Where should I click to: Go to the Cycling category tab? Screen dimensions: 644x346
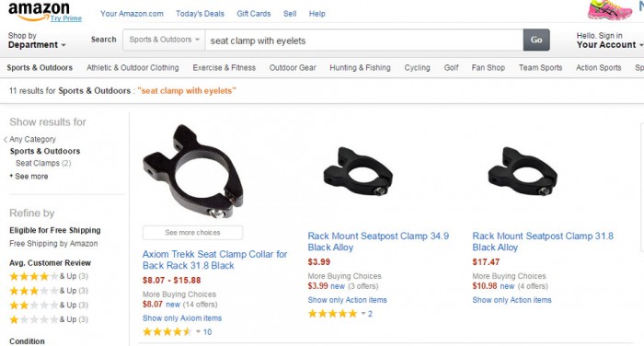(x=417, y=68)
